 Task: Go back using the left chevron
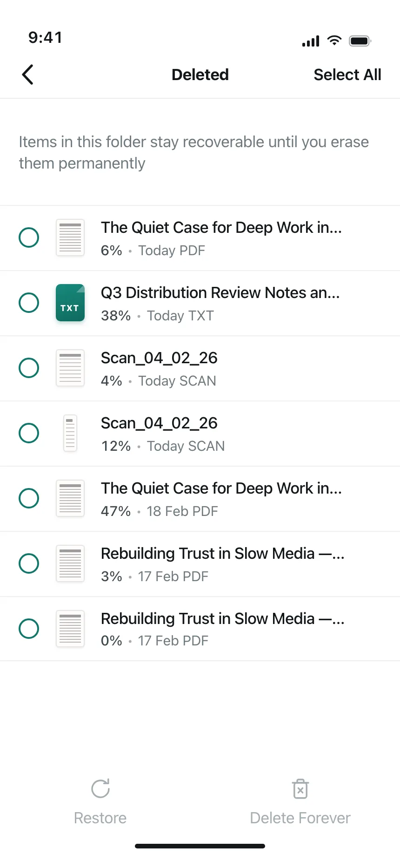[28, 75]
